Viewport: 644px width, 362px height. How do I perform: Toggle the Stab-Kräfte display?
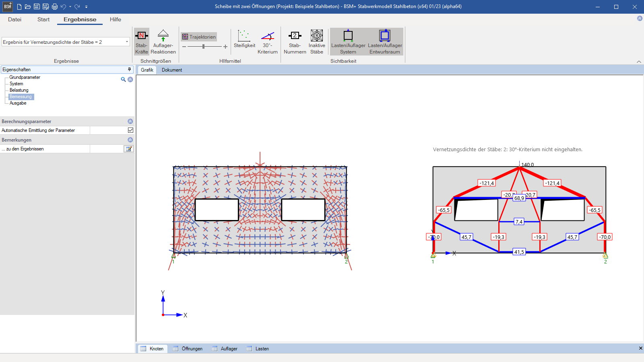tap(142, 41)
